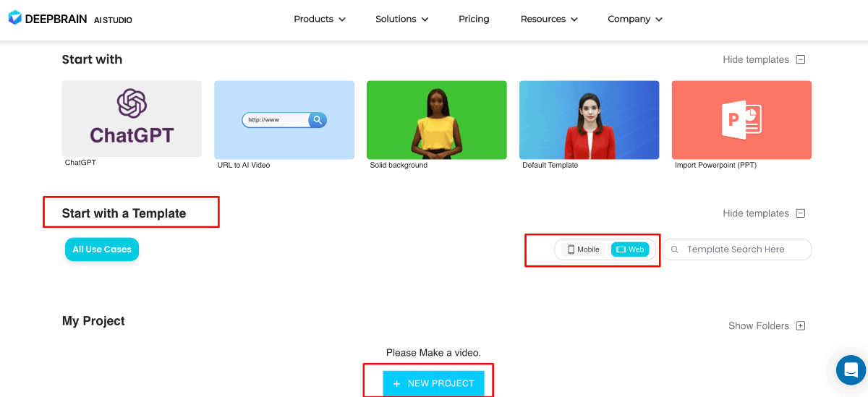Screen dimensions: 868x397
Task: Select the All Use Cases filter
Action: pos(102,249)
